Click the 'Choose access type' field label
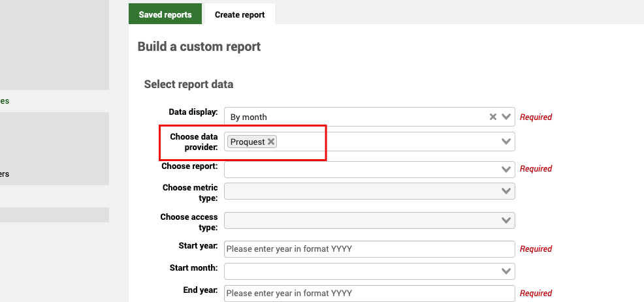The height and width of the screenshot is (302, 644). 189,221
